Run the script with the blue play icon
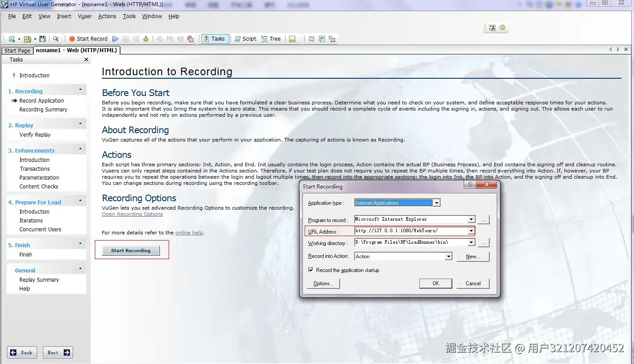Viewport: 634px width, 364px height. click(x=116, y=39)
